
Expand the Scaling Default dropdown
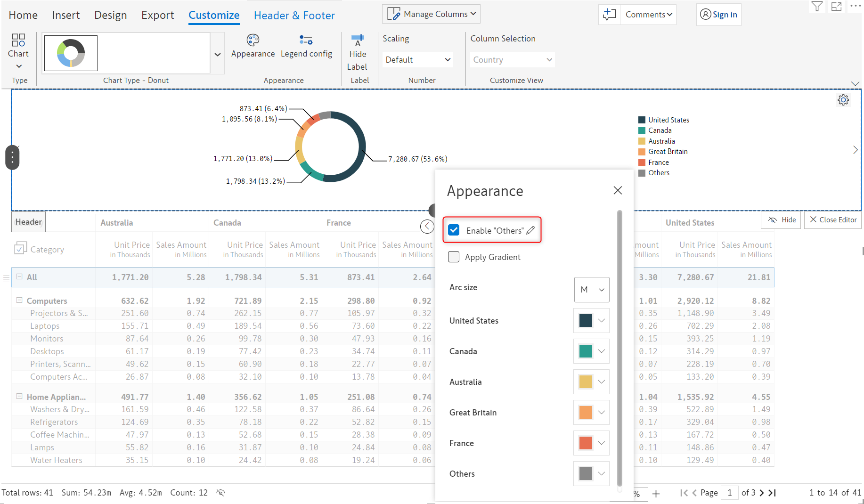[417, 60]
